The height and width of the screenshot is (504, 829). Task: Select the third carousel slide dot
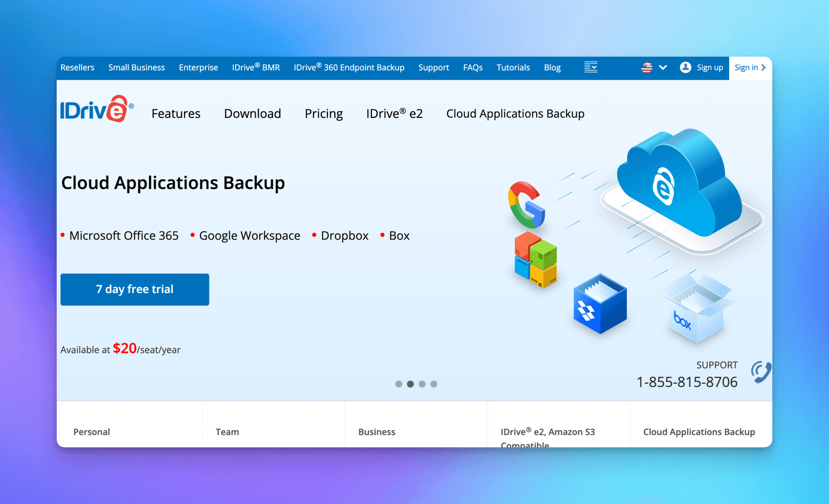pyautogui.click(x=422, y=384)
